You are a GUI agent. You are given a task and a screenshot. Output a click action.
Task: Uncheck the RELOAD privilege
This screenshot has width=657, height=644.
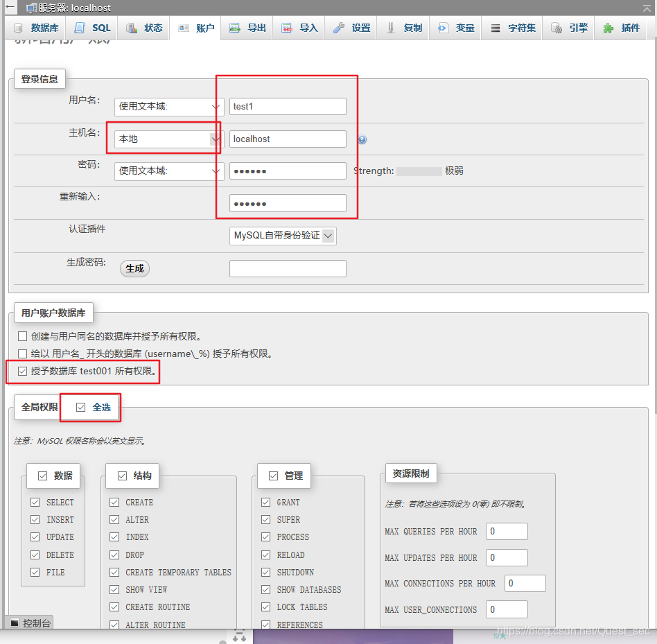pyautogui.click(x=265, y=555)
